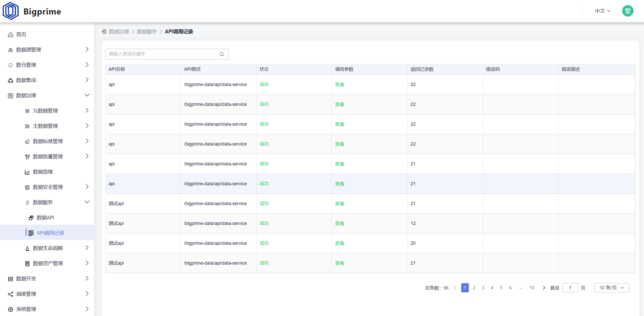This screenshot has height=316, width=644.
Task: Collapse 数据服务 chevron
Action: coord(87,202)
